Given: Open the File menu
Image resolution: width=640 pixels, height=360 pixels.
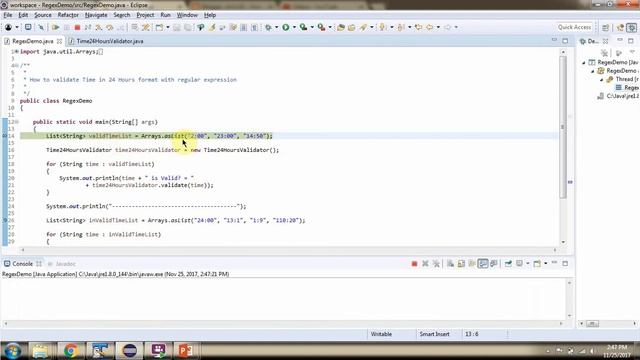Looking at the screenshot, I should (x=8, y=15).
